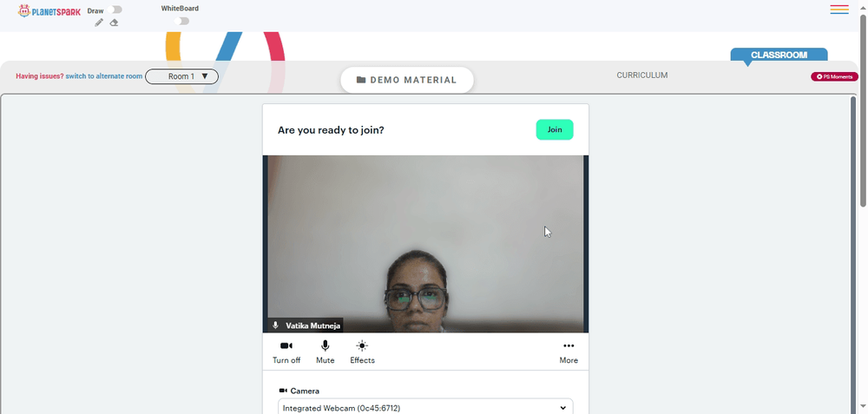This screenshot has height=414, width=868.
Task: Open PS Moments
Action: [834, 76]
